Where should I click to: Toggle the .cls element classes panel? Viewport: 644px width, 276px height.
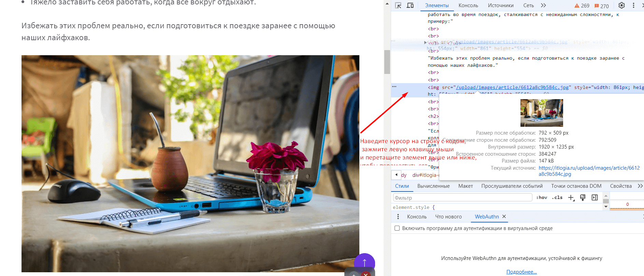pyautogui.click(x=557, y=198)
